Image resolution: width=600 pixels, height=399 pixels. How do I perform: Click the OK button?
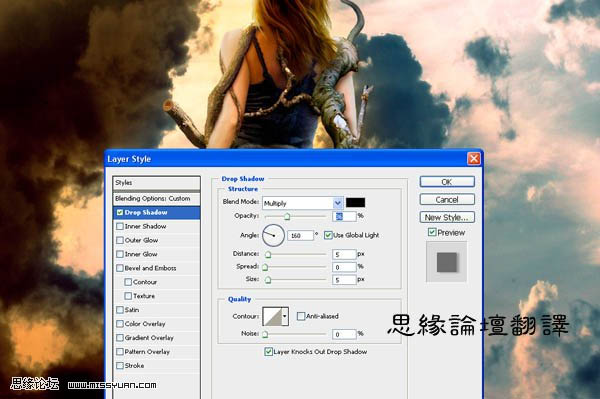click(447, 182)
